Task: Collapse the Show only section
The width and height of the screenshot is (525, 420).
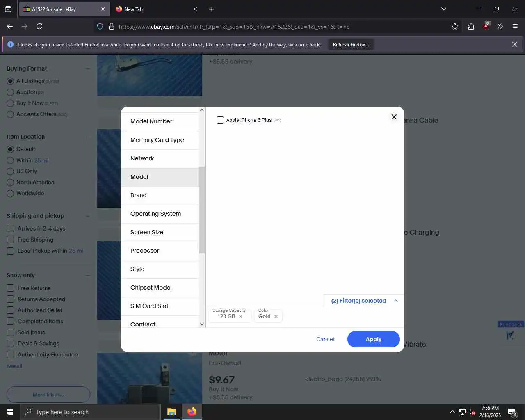Action: [x=87, y=276]
